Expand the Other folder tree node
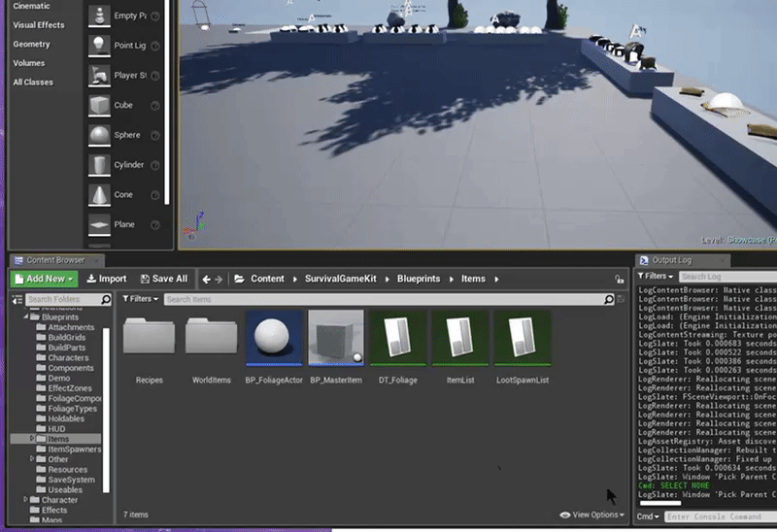 coord(32,458)
